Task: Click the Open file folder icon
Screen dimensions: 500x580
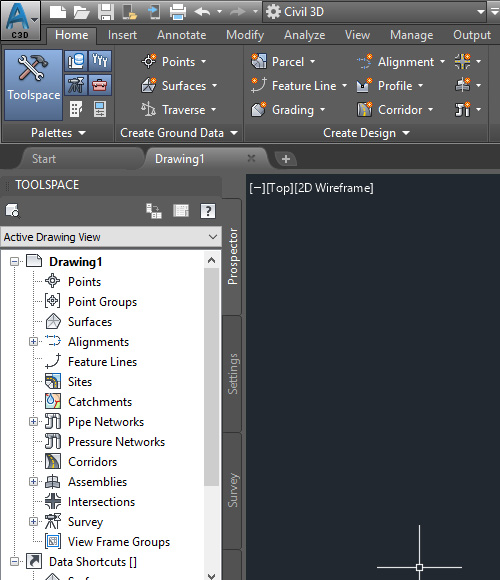Action: pyautogui.click(x=82, y=12)
